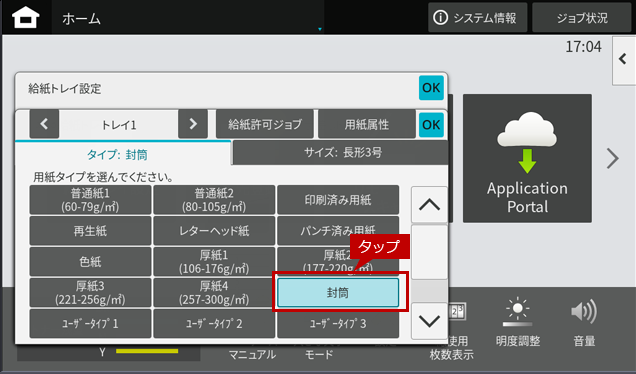The image size is (636, 374).
Task: Open 音量 volume settings
Action: (584, 323)
